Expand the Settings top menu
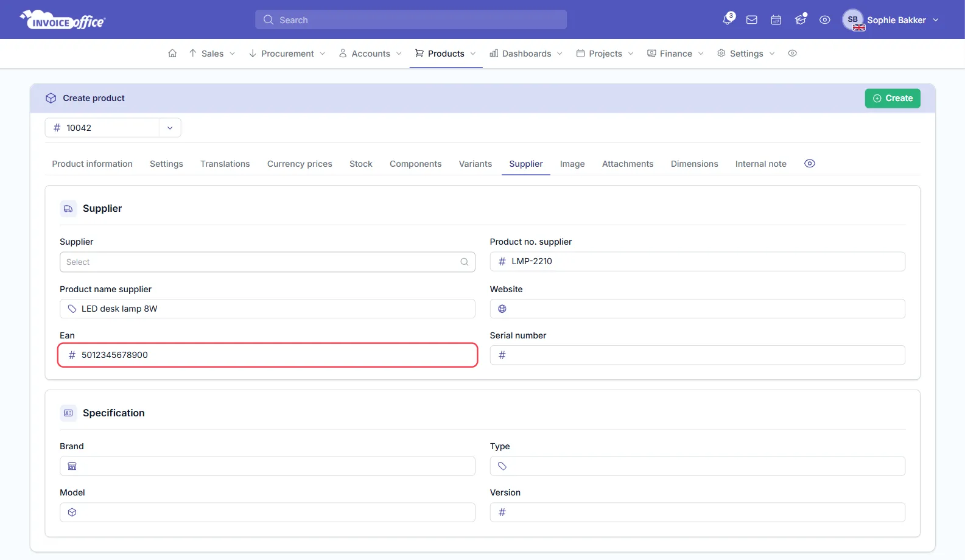 [x=746, y=54]
